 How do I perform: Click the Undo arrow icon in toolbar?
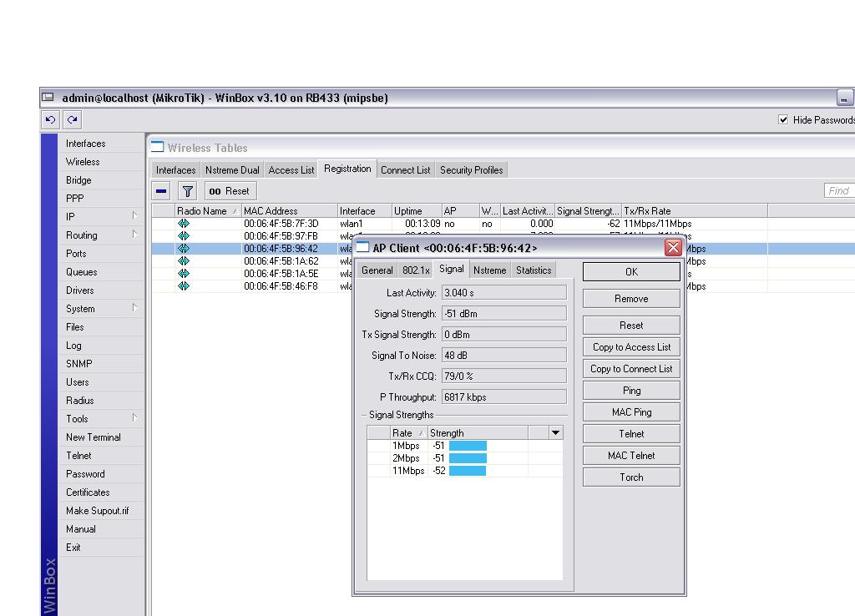coord(50,119)
